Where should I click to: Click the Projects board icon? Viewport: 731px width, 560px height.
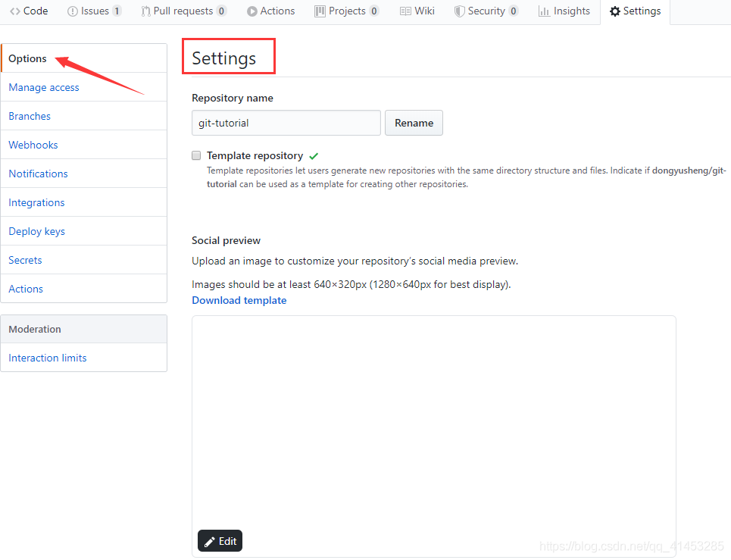click(320, 11)
